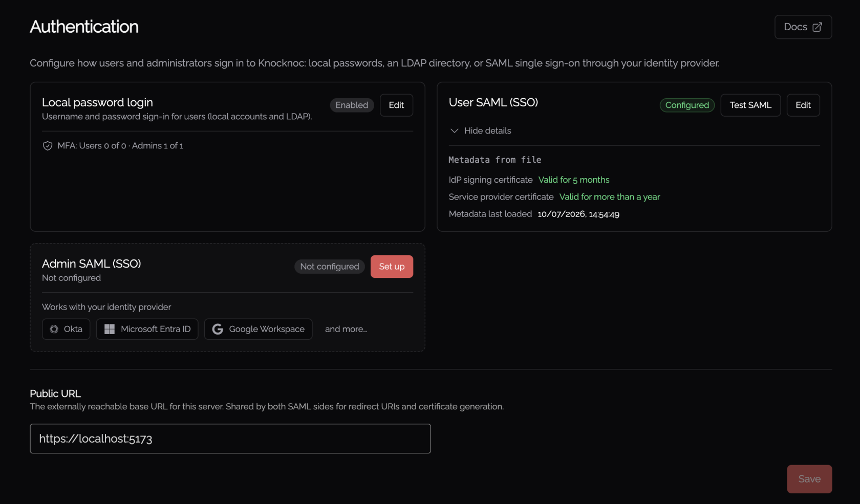Click the 'externally reachable base URL' description

click(267, 407)
